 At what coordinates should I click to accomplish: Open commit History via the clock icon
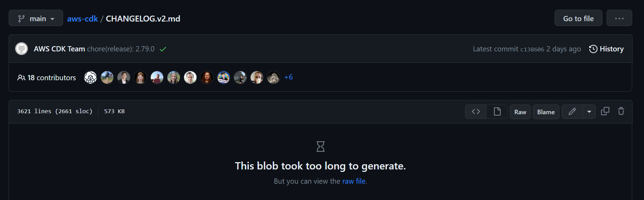click(592, 49)
